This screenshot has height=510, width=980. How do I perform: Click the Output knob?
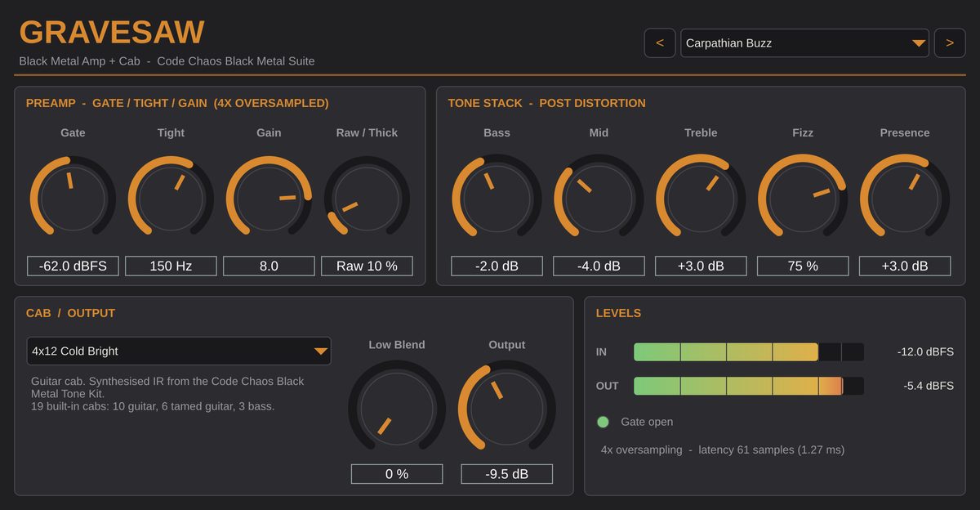tap(507, 407)
